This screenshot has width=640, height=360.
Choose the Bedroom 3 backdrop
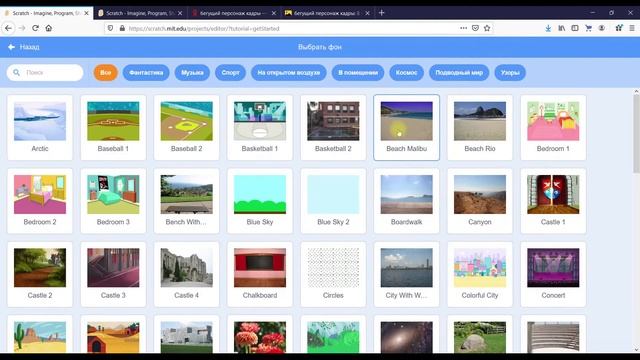coord(113,201)
